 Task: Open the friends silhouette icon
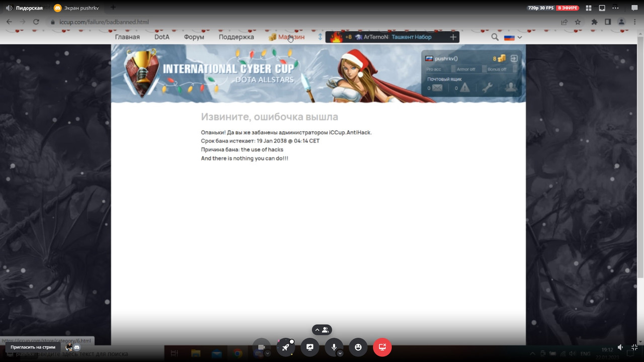[x=511, y=87]
